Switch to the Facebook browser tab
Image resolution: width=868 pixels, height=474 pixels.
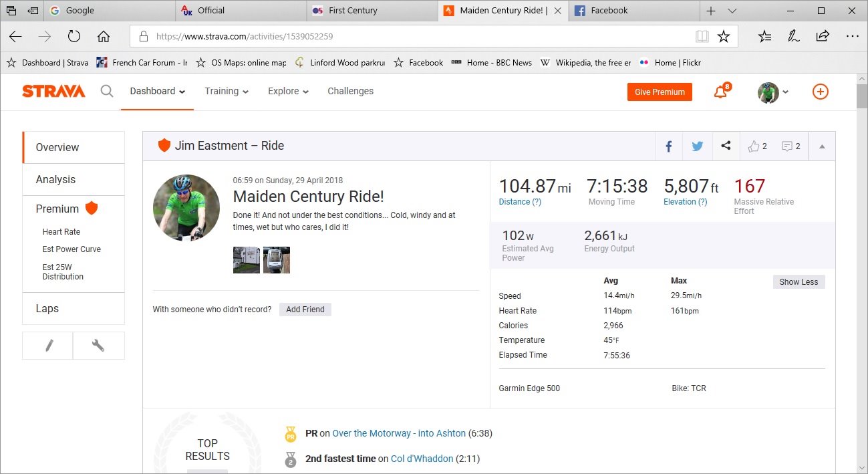tap(634, 11)
